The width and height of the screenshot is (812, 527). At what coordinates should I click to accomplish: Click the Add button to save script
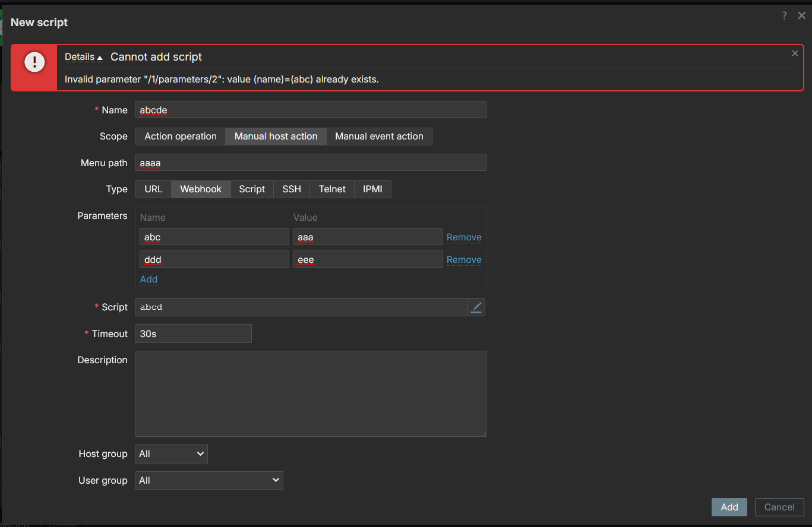point(729,507)
